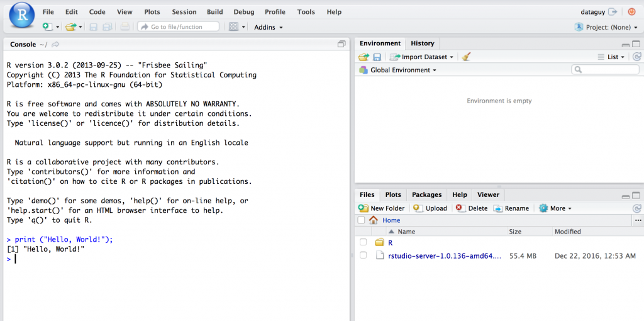Click the Environment search field

point(605,70)
